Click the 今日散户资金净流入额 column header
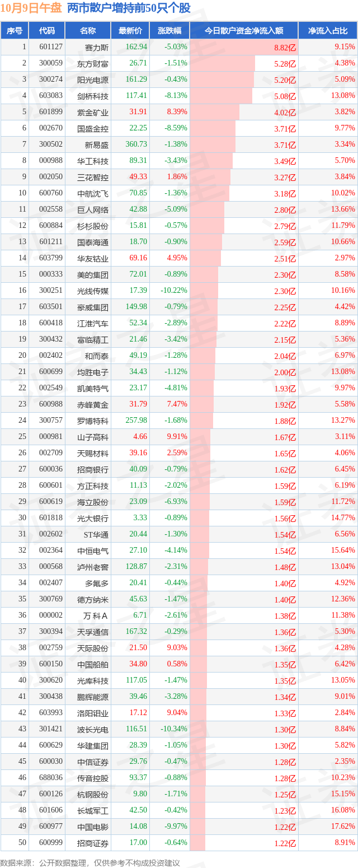Screen dimensions: 358x868 [244, 31]
